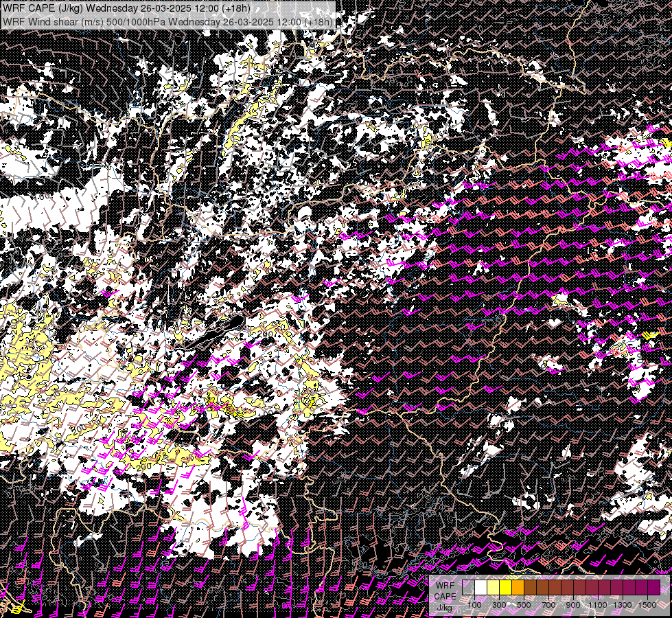
Task: Click the legend value 1300
Action: [x=623, y=605]
